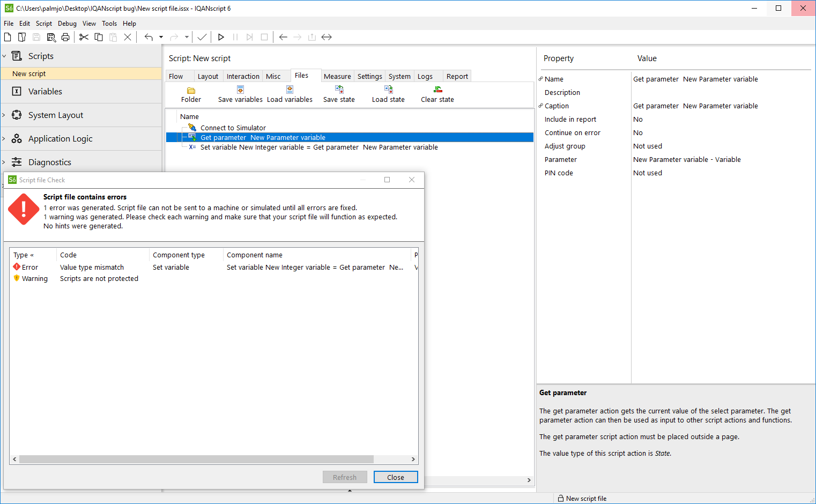Image resolution: width=816 pixels, height=504 pixels.
Task: Select the Scripts are not protected warning row
Action: coord(214,278)
